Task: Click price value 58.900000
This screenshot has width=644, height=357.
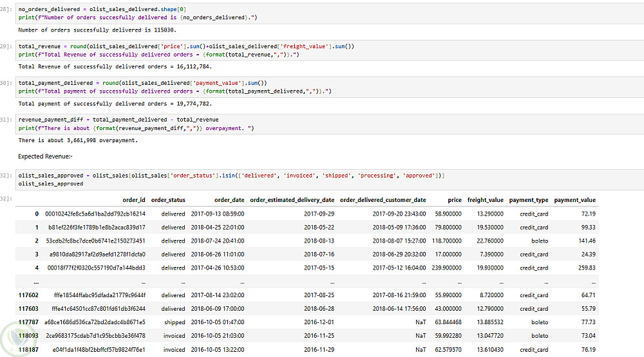Action: tap(448, 214)
